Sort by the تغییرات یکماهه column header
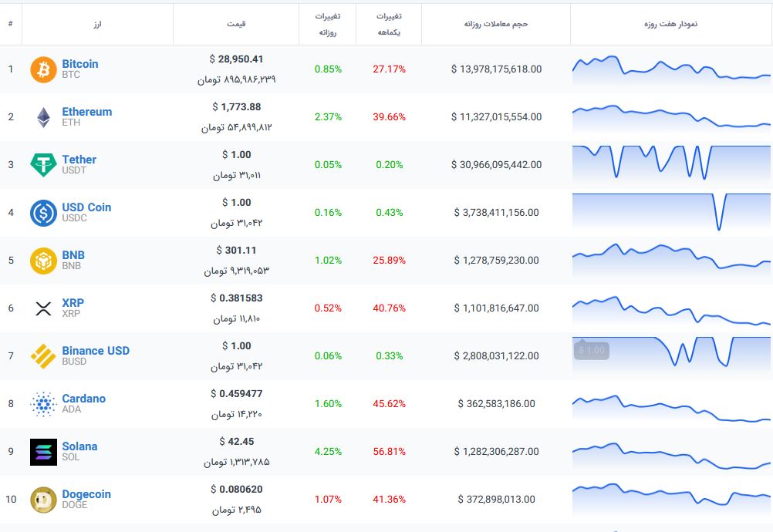Viewport: 773px width, 532px height. (x=389, y=24)
